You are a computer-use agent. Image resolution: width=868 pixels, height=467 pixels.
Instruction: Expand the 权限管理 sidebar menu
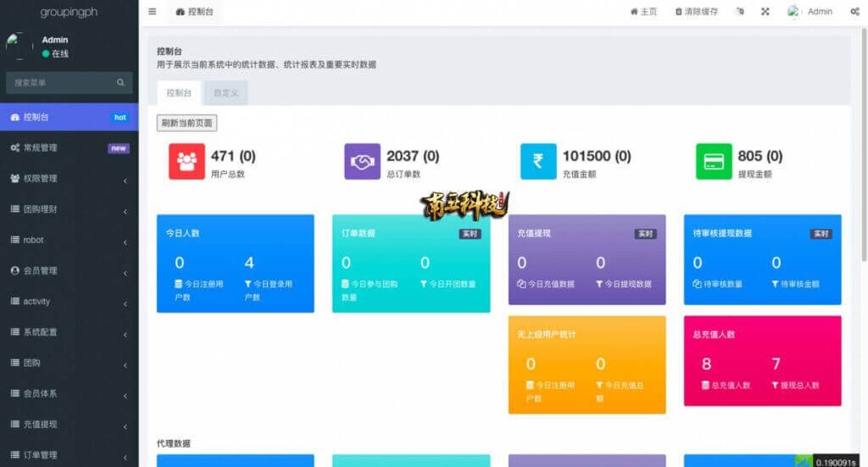click(x=68, y=179)
